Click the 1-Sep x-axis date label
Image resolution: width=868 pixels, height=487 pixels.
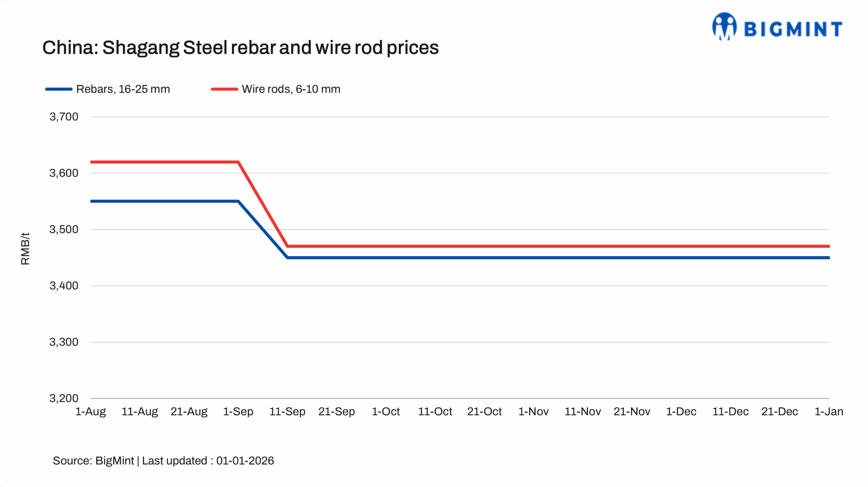238,412
